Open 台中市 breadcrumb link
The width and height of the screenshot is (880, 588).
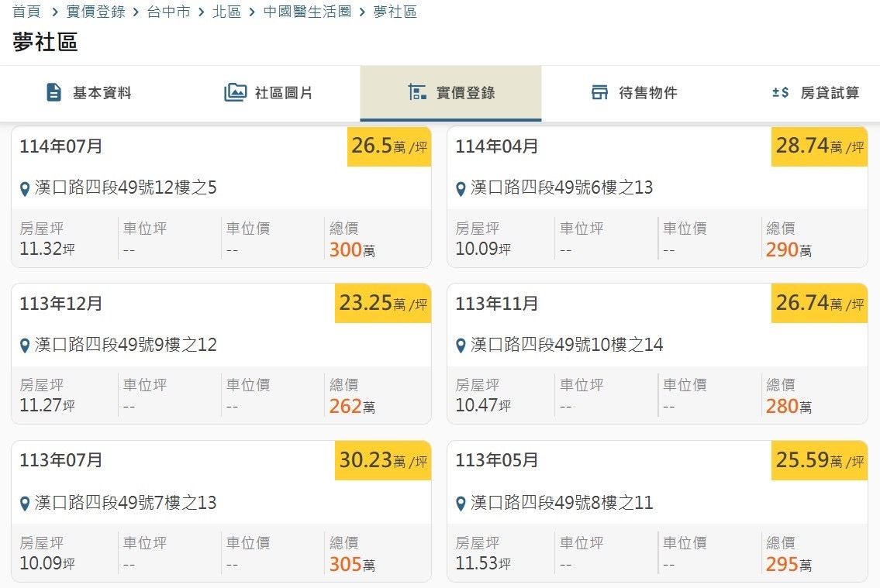(x=168, y=12)
